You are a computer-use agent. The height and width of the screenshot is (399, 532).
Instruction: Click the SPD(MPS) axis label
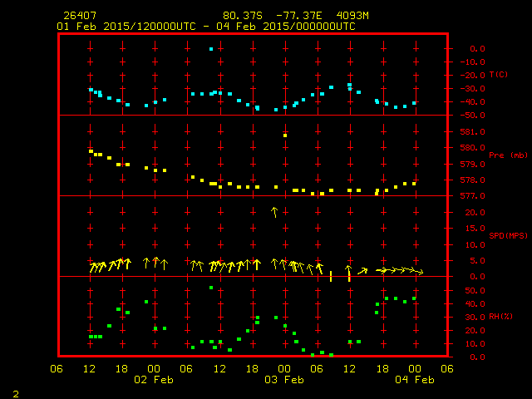pos(508,235)
